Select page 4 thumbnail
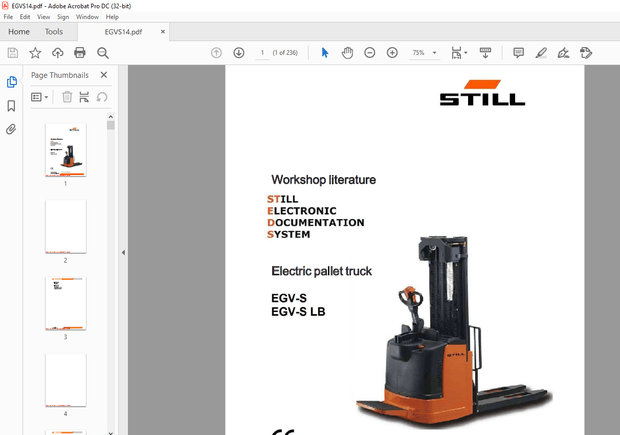The image size is (620, 435). click(x=66, y=380)
